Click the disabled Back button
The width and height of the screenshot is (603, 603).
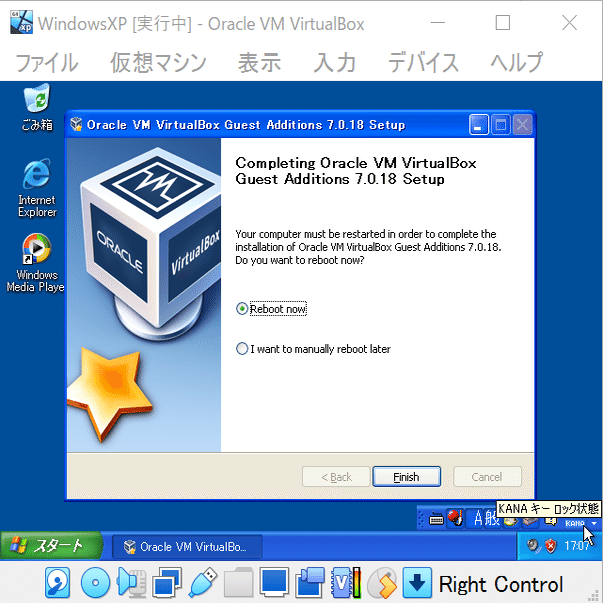pyautogui.click(x=336, y=477)
